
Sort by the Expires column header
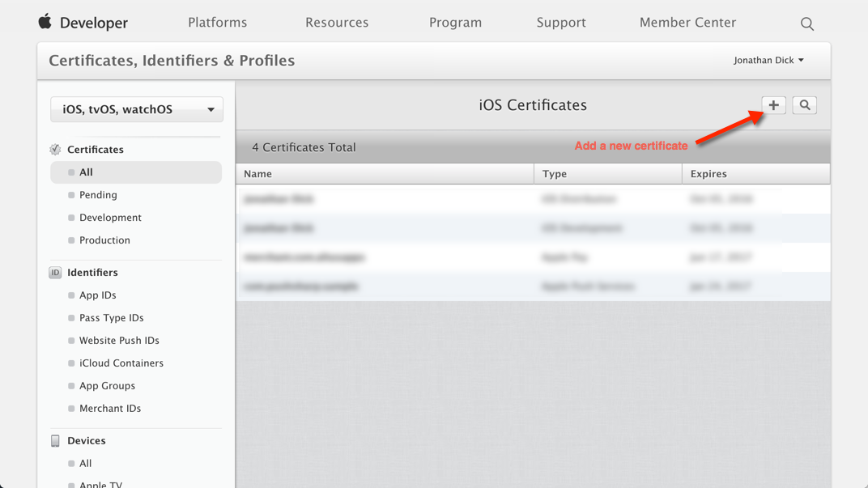pyautogui.click(x=756, y=174)
